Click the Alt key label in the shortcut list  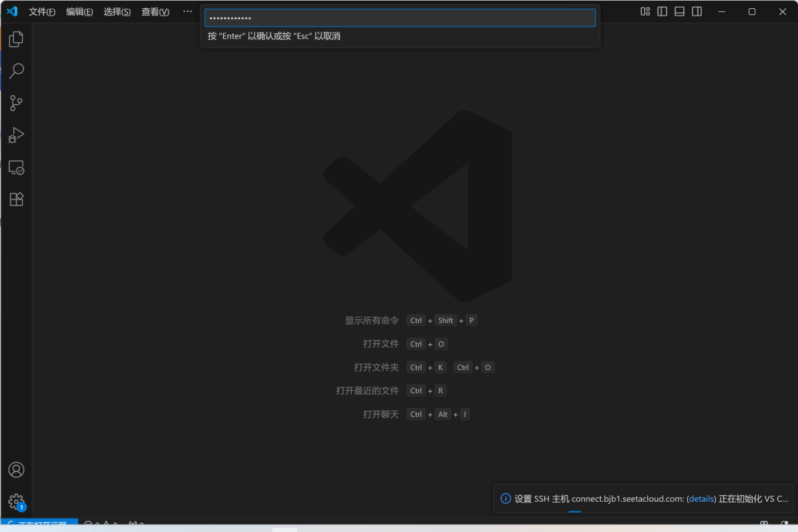(443, 414)
